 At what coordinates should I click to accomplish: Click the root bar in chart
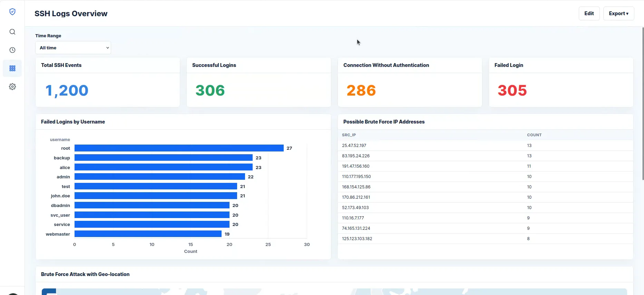pyautogui.click(x=179, y=148)
